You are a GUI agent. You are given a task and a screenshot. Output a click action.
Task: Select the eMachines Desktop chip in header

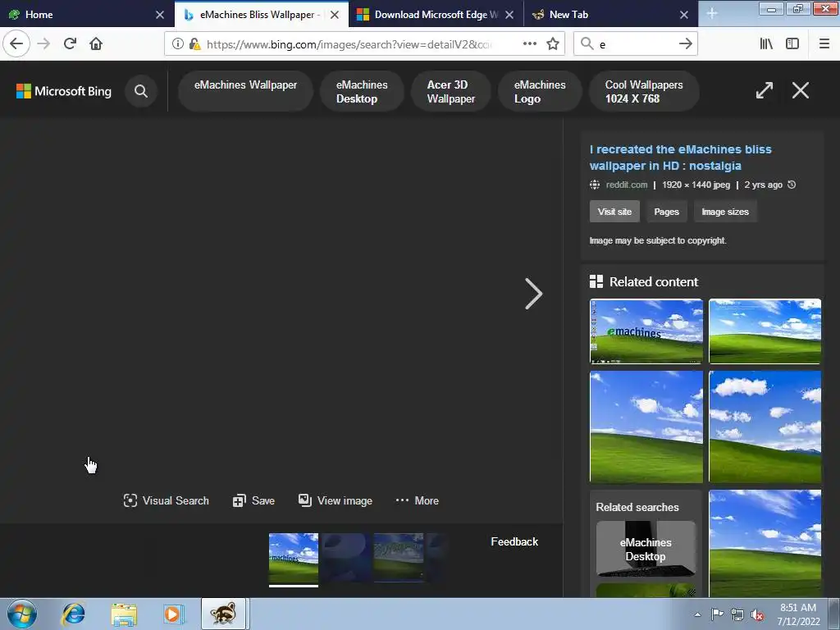tap(362, 91)
